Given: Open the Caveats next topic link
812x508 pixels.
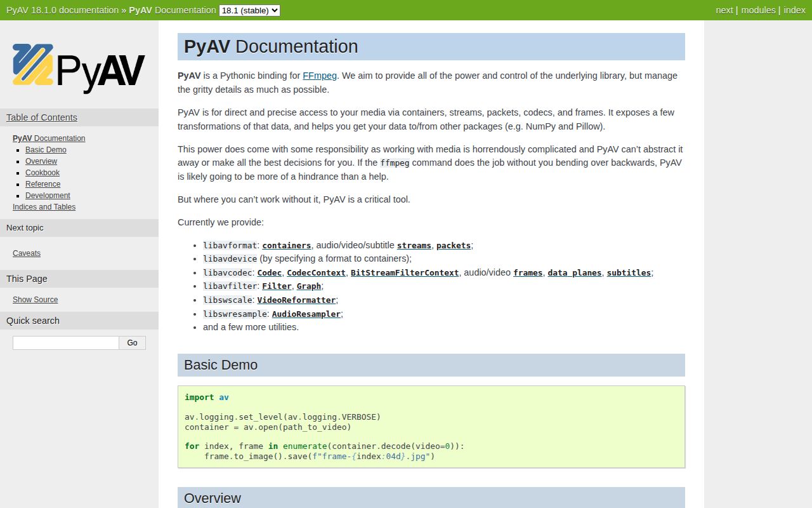Looking at the screenshot, I should click(27, 253).
